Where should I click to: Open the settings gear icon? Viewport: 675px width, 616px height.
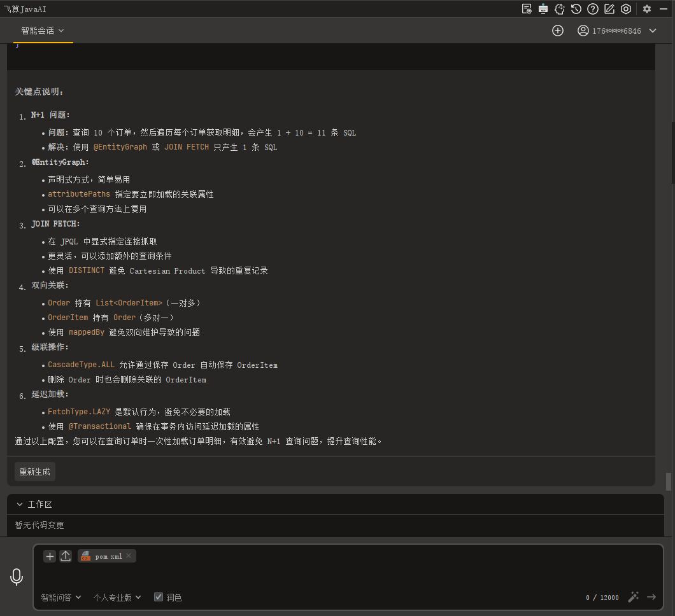pos(646,9)
